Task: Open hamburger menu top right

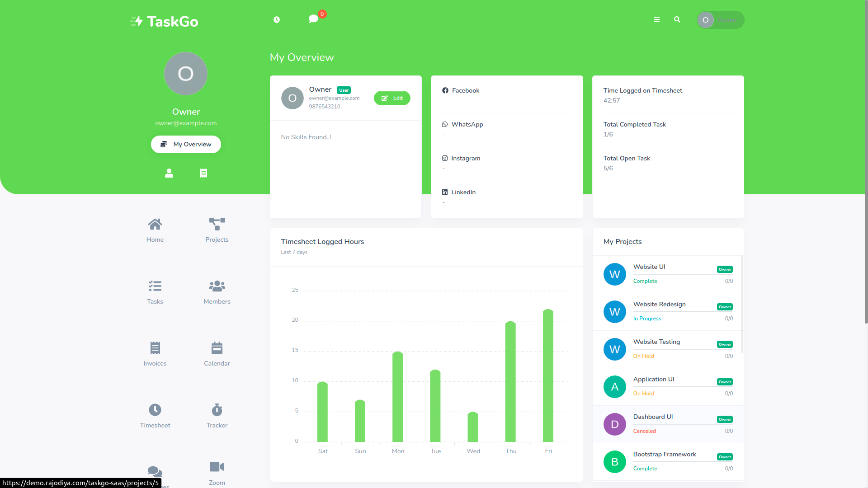Action: (x=656, y=20)
